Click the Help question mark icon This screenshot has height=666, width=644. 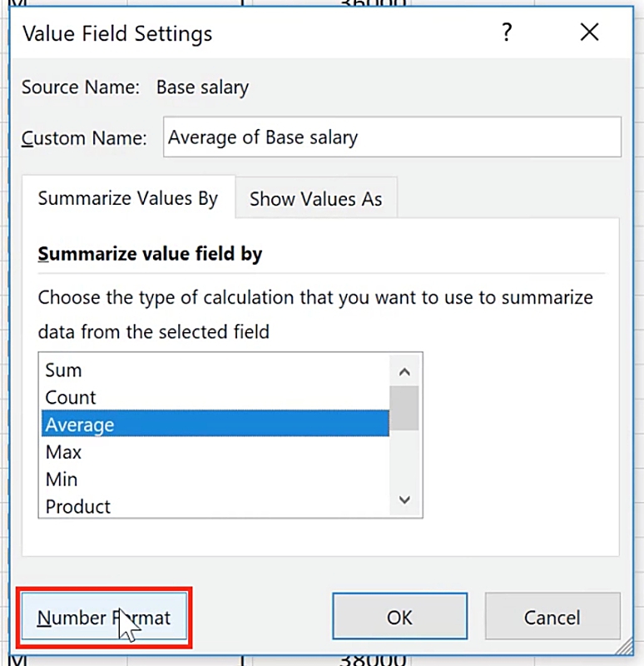pos(506,33)
